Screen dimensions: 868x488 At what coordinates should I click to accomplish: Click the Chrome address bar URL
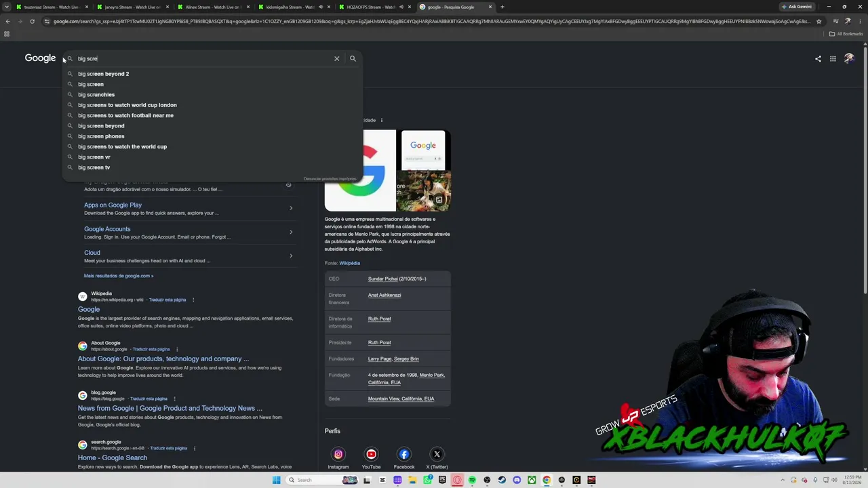(431, 21)
